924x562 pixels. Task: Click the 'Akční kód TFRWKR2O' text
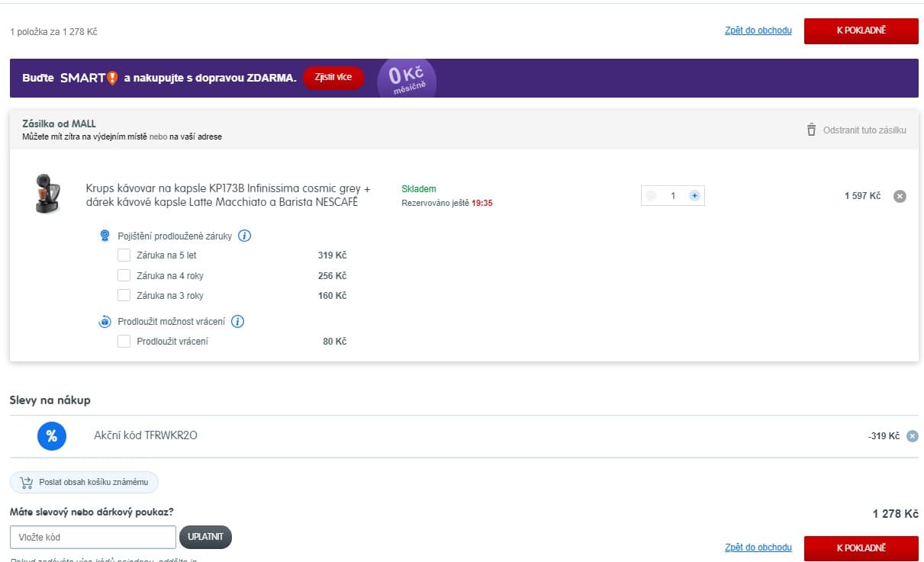coord(146,435)
